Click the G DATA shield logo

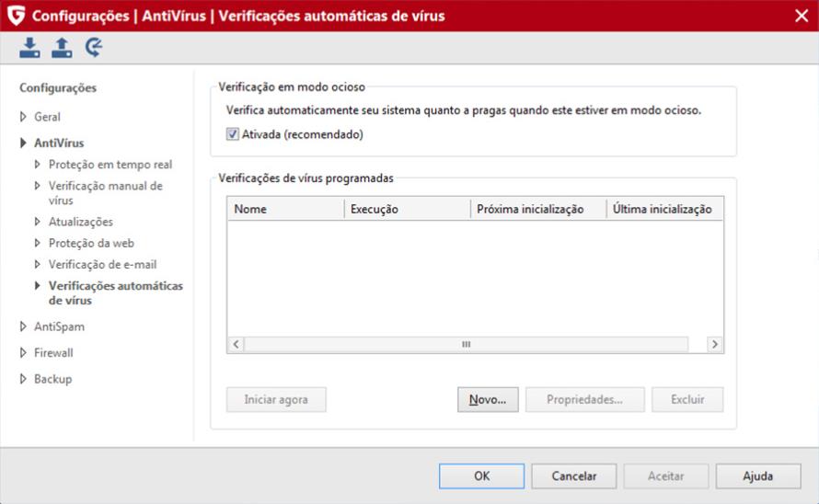tap(17, 16)
